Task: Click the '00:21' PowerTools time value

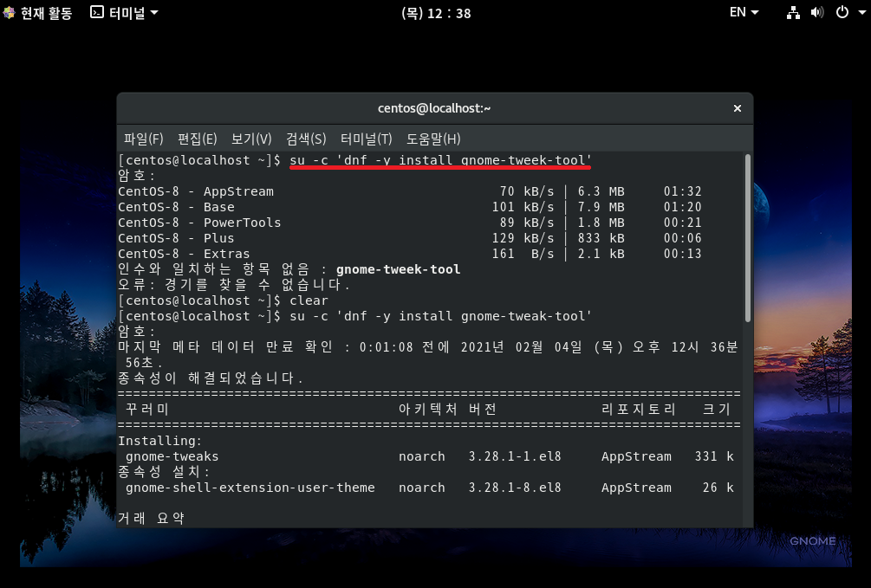Action: (683, 223)
